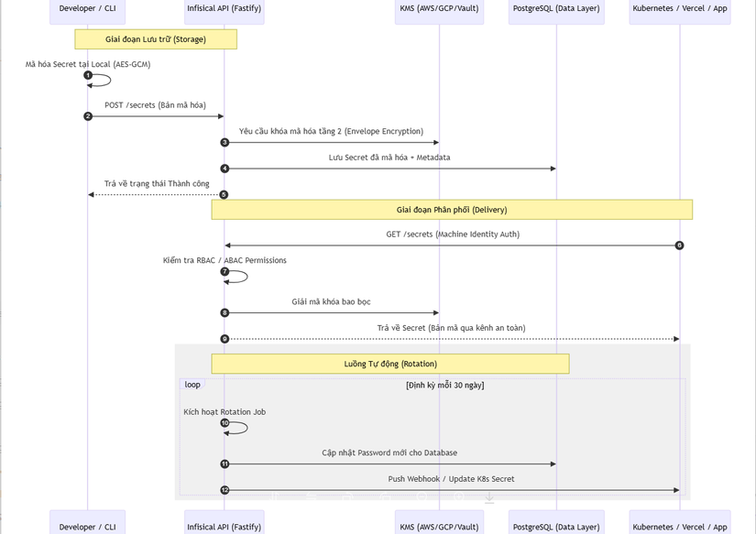Click step marker 1 on Developer lifeline
The height and width of the screenshot is (534, 756).
pyautogui.click(x=88, y=75)
